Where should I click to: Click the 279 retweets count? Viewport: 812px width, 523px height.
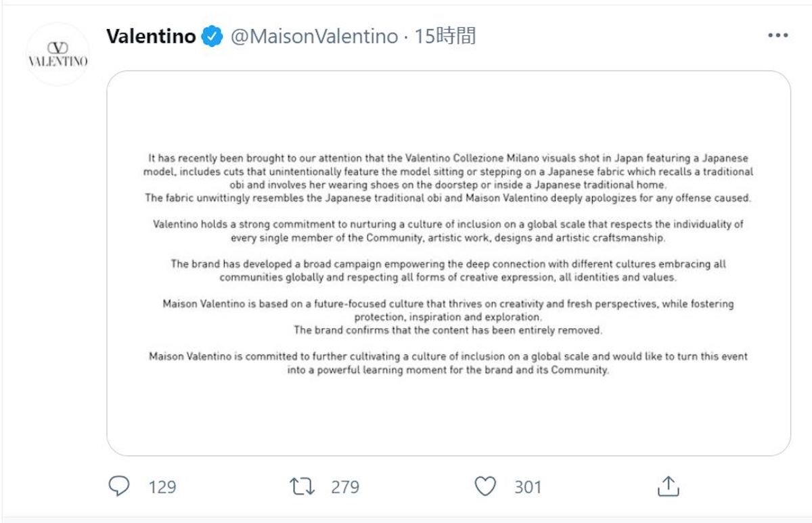pyautogui.click(x=344, y=486)
